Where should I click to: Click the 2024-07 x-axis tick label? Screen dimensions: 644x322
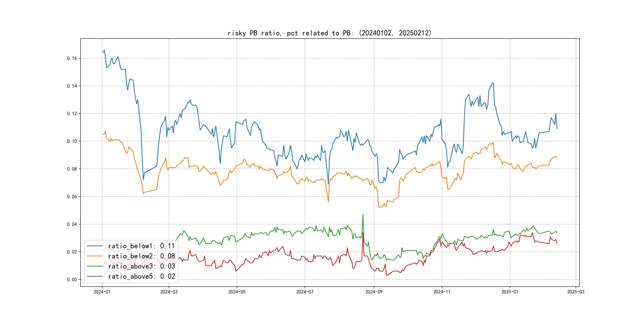point(305,292)
